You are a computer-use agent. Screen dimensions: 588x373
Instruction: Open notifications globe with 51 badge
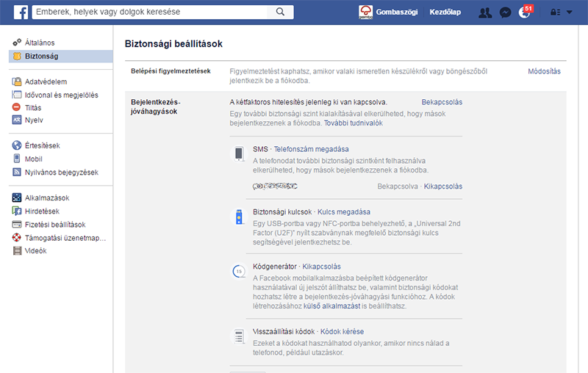[x=525, y=12]
